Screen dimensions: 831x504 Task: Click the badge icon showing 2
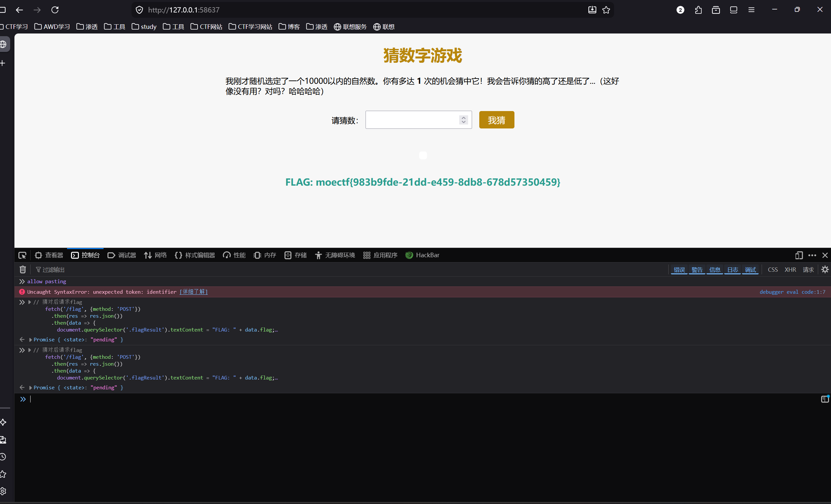point(680,10)
